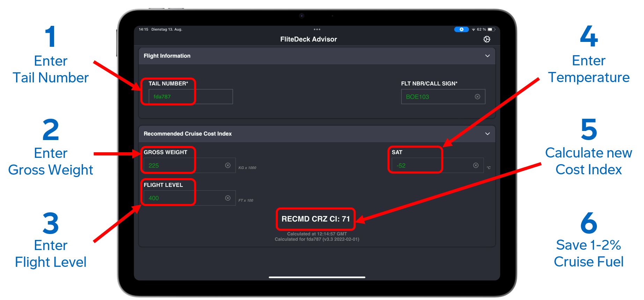Collapse the Flight Information section chevron
This screenshot has width=644, height=300.
tap(487, 56)
